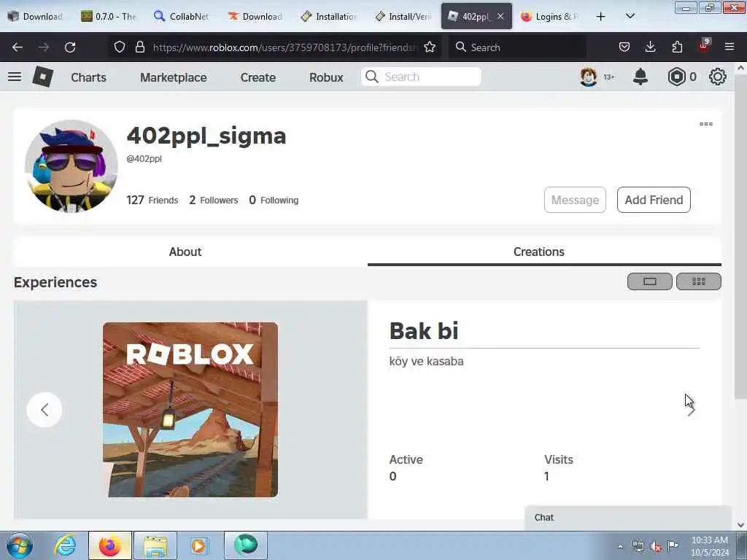
Task: Open the Save to Pocket icon
Action: pos(624,47)
